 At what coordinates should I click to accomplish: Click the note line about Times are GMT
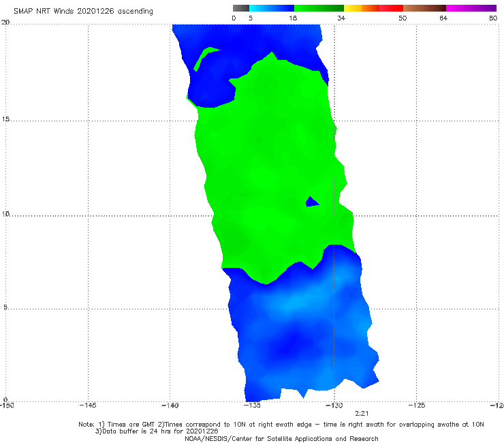(x=281, y=425)
